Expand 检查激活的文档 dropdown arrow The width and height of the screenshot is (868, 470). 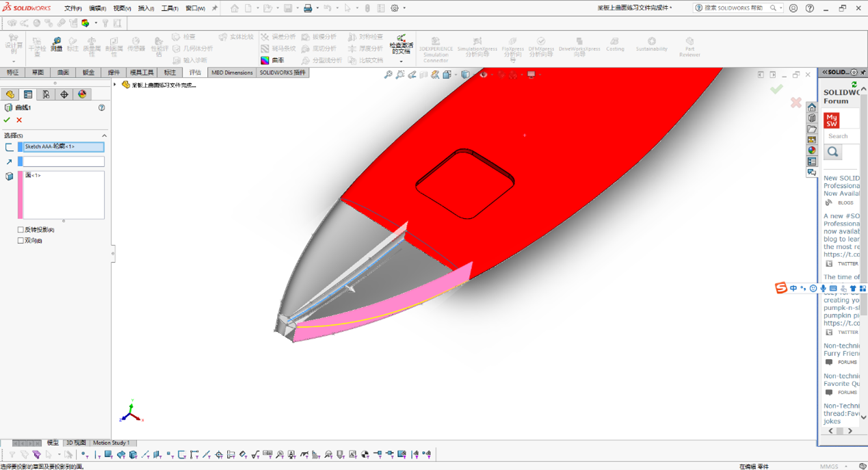point(401,62)
